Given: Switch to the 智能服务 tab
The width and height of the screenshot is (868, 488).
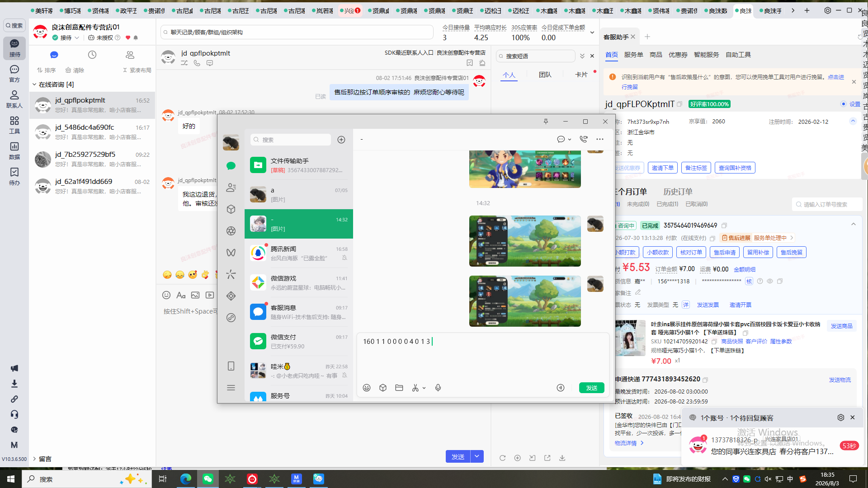Looking at the screenshot, I should coord(706,55).
